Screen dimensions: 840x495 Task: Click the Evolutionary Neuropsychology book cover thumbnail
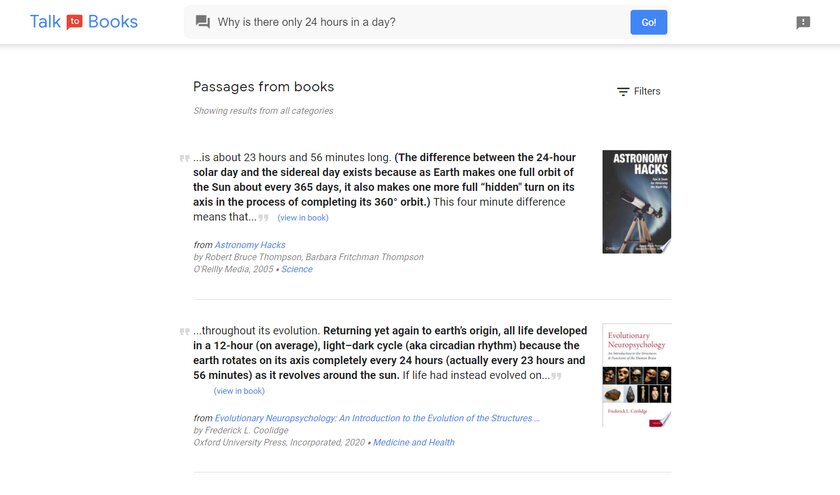[636, 375]
